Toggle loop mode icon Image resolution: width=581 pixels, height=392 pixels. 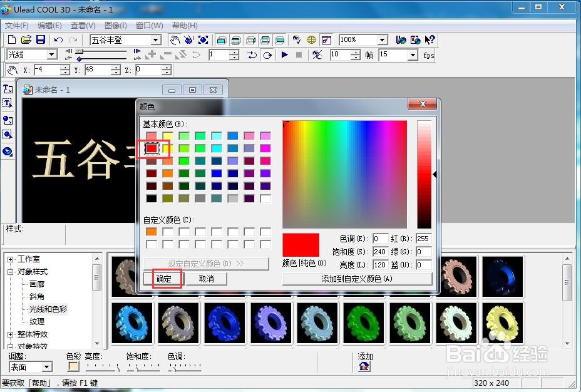267,55
